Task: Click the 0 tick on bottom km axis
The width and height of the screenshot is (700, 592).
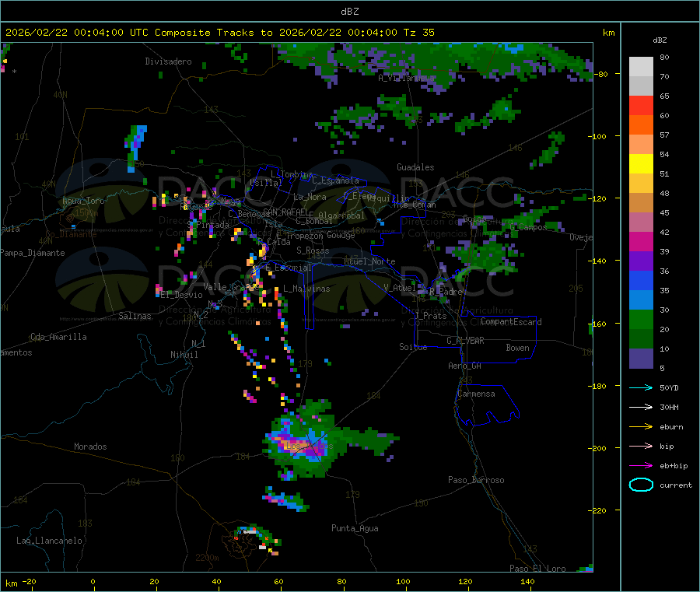Action: [93, 582]
